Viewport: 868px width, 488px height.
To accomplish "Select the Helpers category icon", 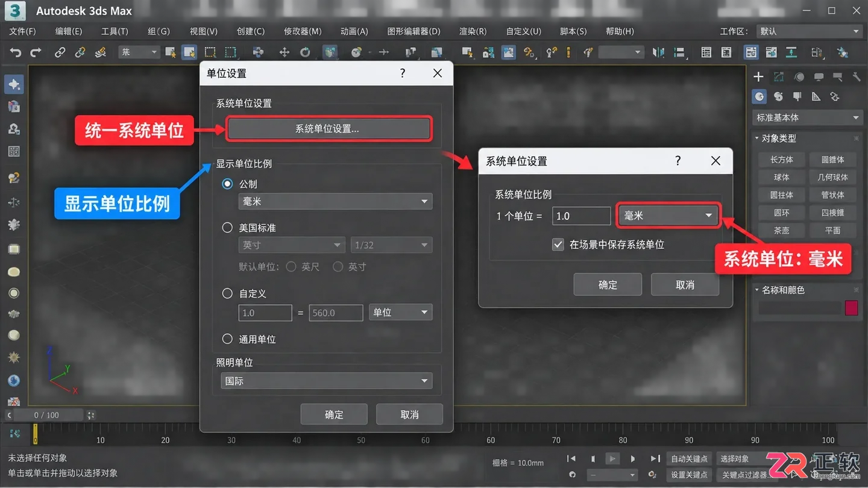I will click(x=816, y=96).
